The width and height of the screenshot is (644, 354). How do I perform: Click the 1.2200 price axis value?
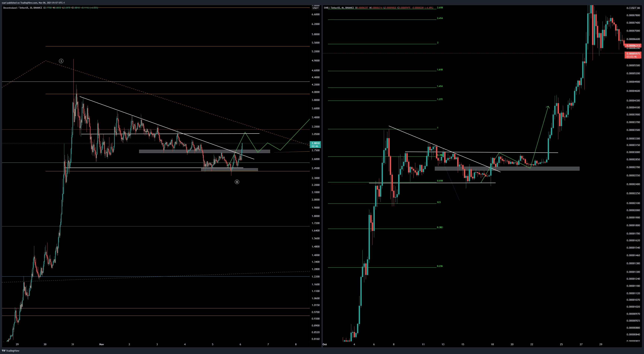tap(315, 277)
